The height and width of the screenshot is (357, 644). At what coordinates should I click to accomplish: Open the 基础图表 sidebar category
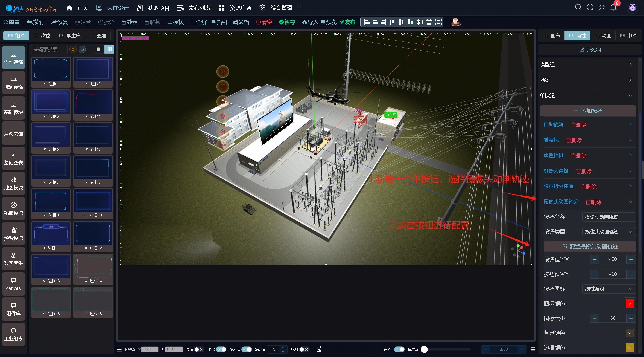[14, 158]
